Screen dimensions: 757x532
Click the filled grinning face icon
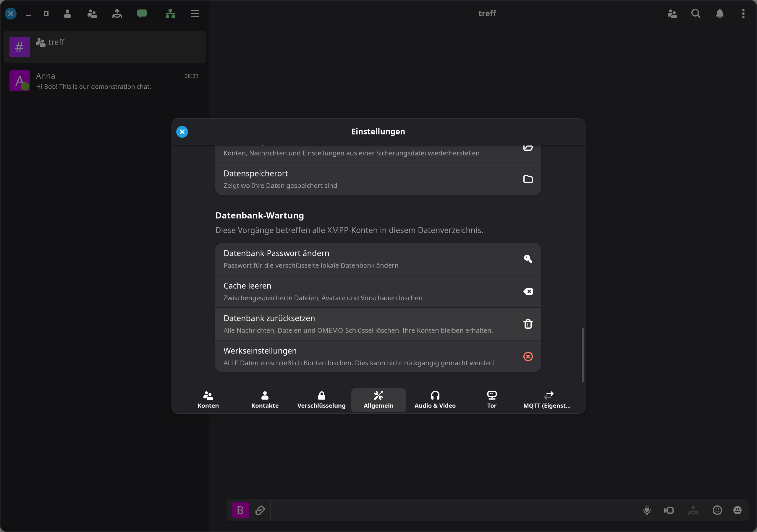[x=737, y=510]
